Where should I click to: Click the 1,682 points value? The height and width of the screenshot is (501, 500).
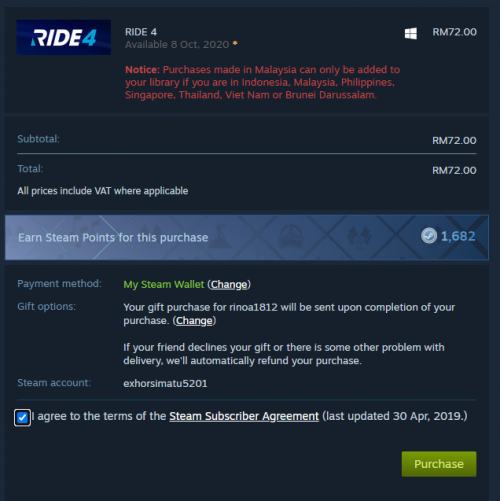click(x=458, y=236)
